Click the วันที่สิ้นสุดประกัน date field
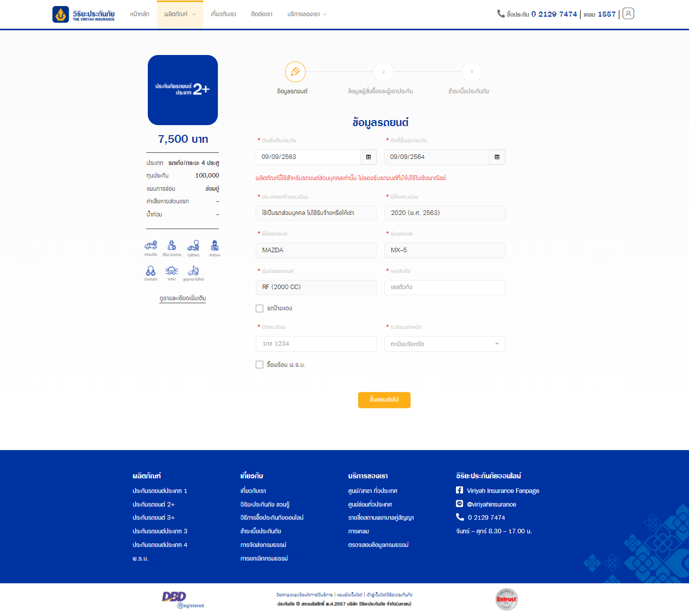Image resolution: width=689 pixels, height=616 pixels. (437, 157)
